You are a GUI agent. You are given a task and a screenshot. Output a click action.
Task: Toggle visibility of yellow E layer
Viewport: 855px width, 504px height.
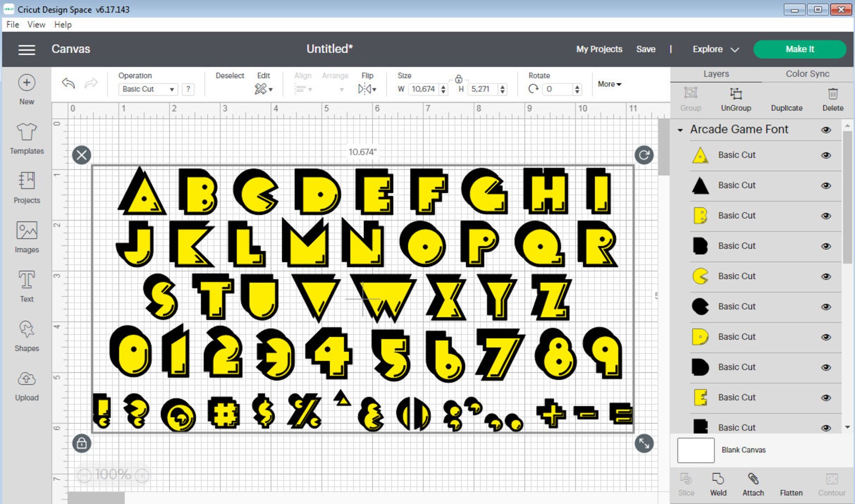826,397
